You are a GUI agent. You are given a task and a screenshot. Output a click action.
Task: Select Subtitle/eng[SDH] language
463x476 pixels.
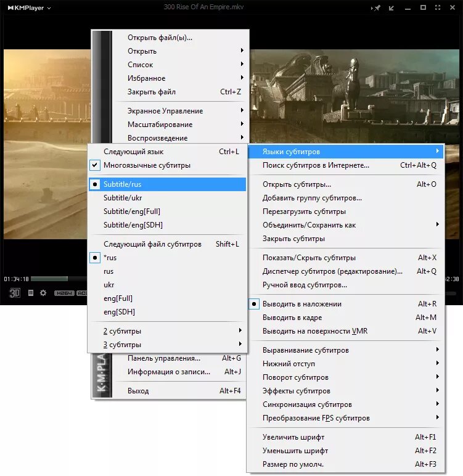tap(167, 225)
